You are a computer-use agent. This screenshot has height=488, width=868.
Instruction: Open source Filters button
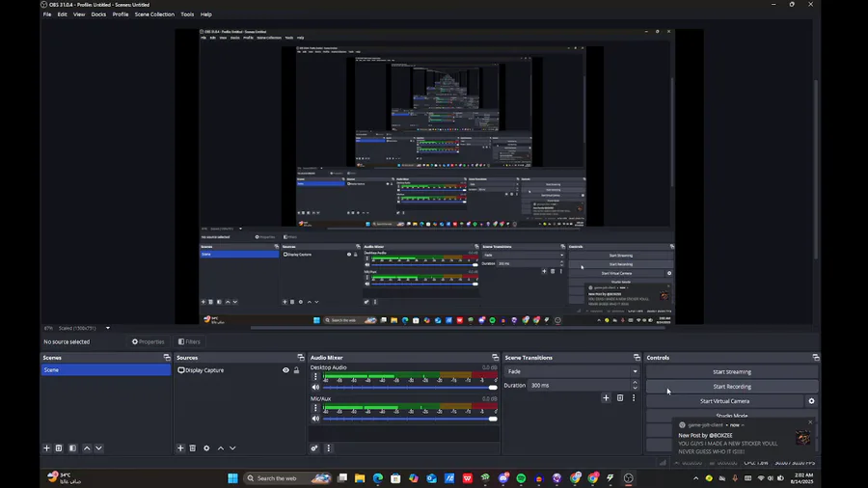(189, 341)
